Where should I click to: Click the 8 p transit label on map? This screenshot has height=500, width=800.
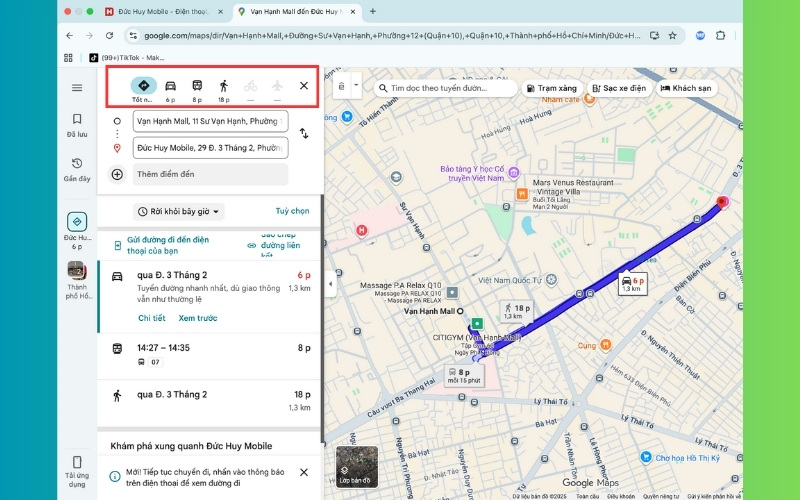pos(464,376)
